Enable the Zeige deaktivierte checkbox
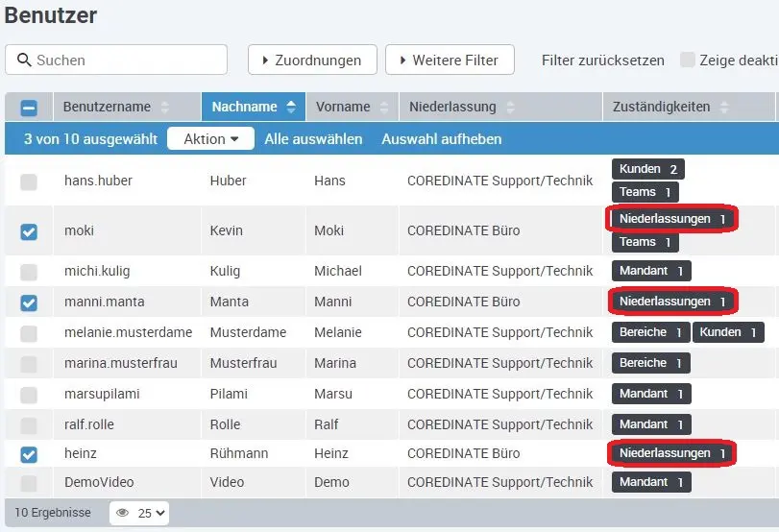 point(688,60)
